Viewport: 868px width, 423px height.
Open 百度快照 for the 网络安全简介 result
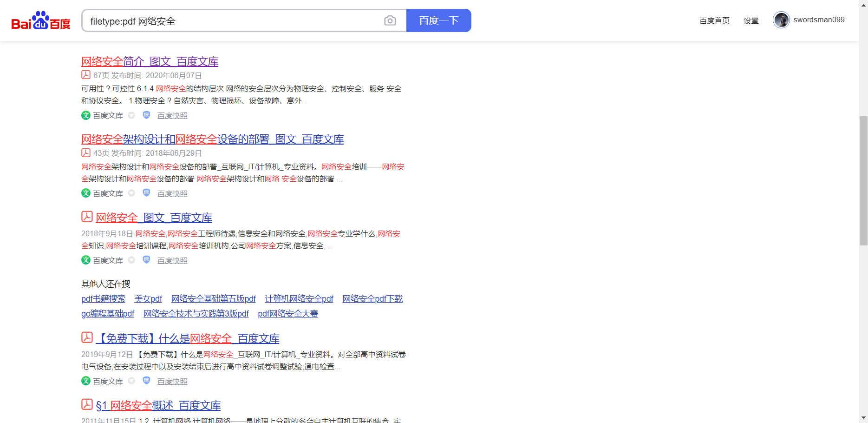(172, 116)
